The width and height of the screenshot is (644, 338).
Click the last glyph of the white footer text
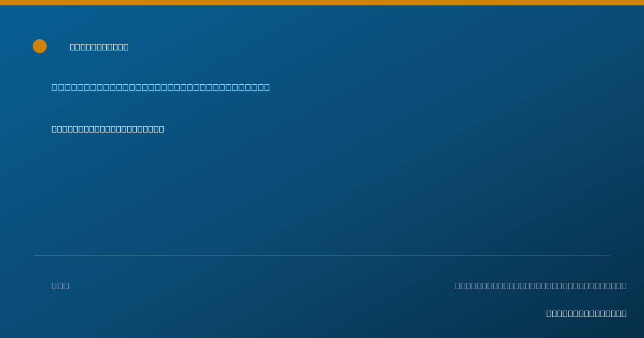coord(624,313)
